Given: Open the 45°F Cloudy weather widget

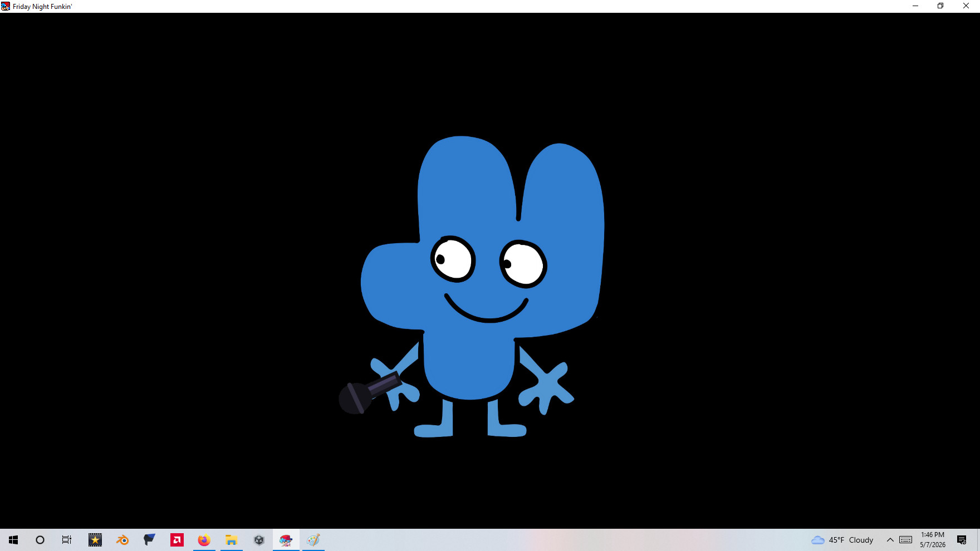Looking at the screenshot, I should click(842, 540).
